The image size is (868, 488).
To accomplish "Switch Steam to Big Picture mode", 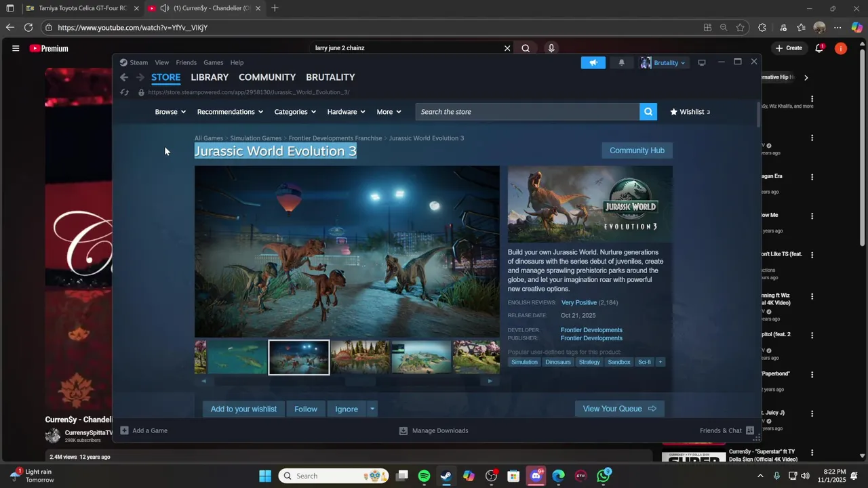I will tap(702, 62).
